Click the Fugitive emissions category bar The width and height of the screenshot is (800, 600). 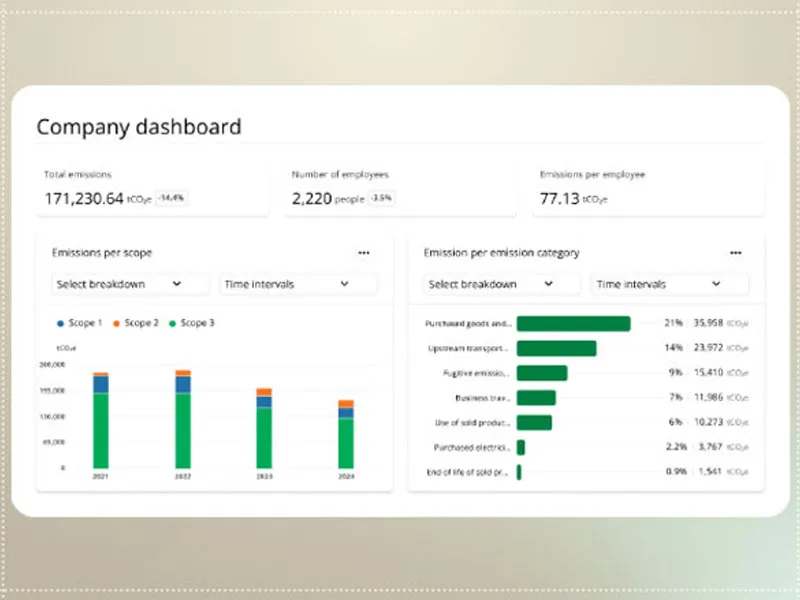tap(542, 373)
